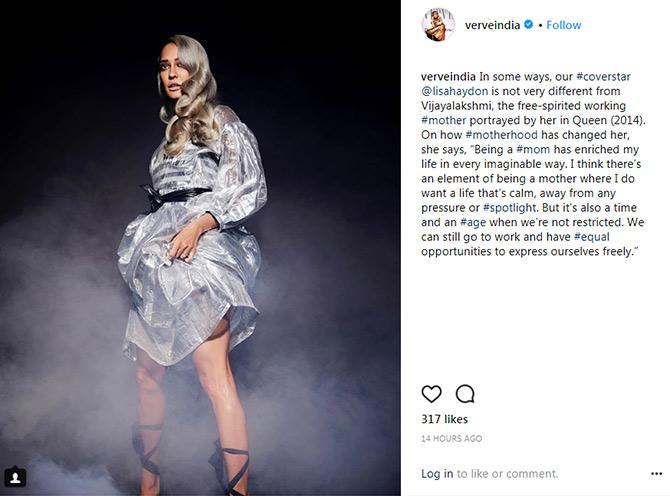Open verveindia username in post header

click(x=492, y=25)
